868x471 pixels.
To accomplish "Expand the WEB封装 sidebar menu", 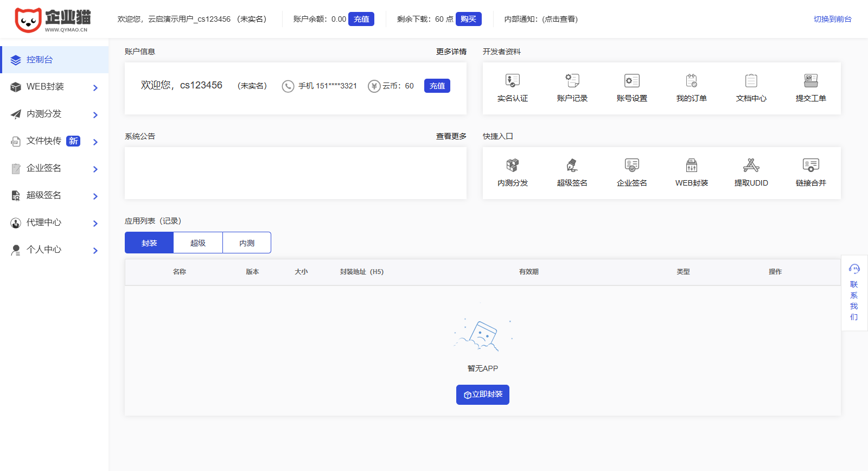I will click(x=54, y=87).
